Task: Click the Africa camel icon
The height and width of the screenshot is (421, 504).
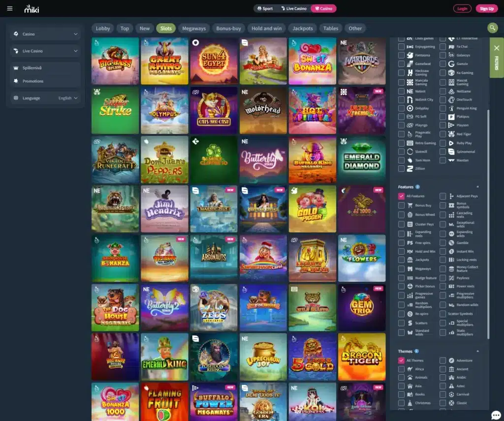Action: tap(410, 369)
